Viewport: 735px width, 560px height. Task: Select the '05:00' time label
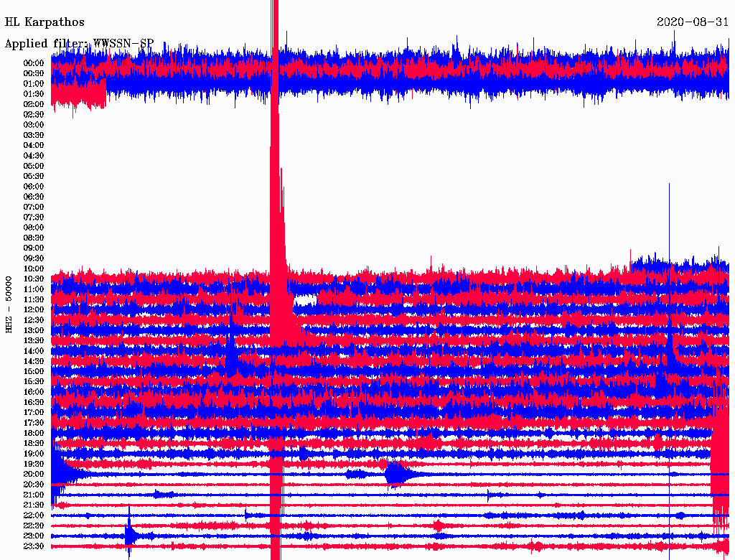[x=34, y=166]
